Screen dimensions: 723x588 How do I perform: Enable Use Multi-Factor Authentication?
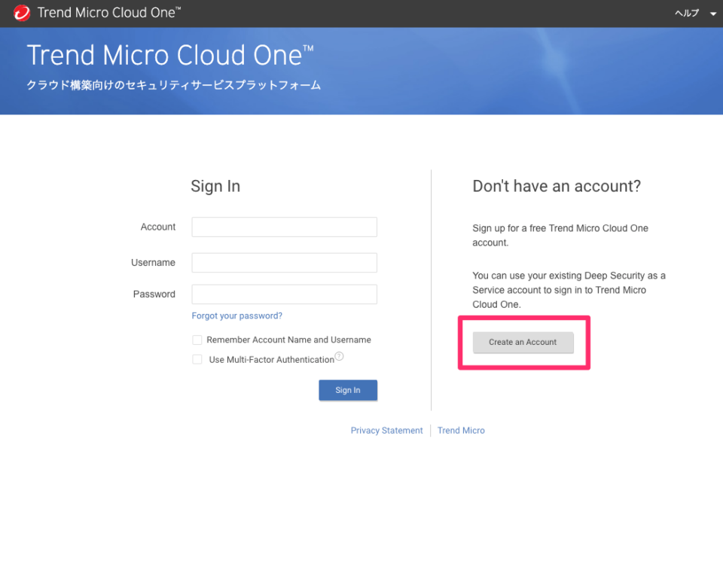197,359
